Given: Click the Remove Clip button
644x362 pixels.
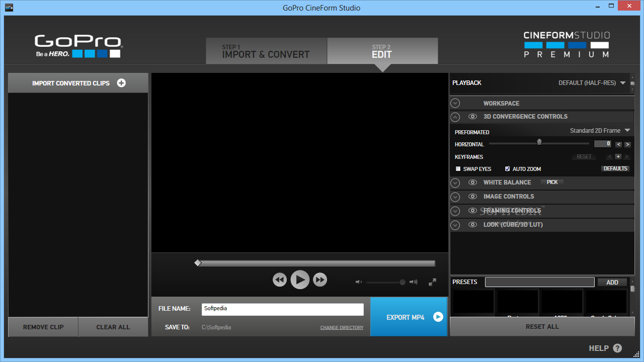Looking at the screenshot, I should pyautogui.click(x=43, y=327).
